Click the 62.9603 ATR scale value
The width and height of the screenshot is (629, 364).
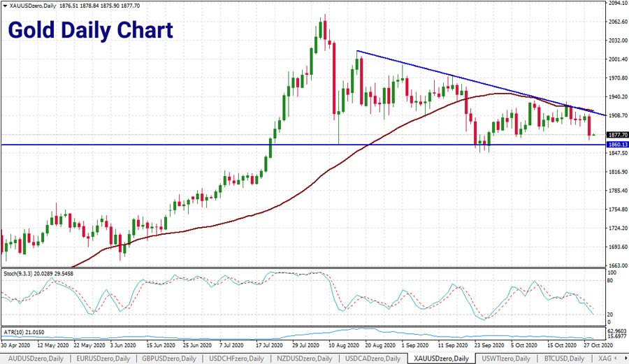[x=619, y=331]
